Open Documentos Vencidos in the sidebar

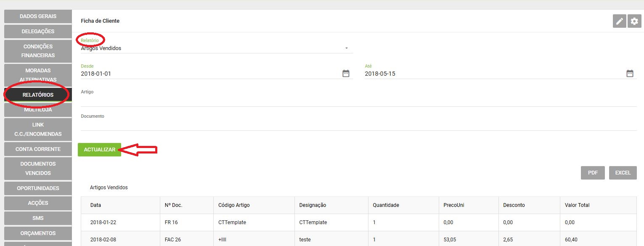coord(38,169)
